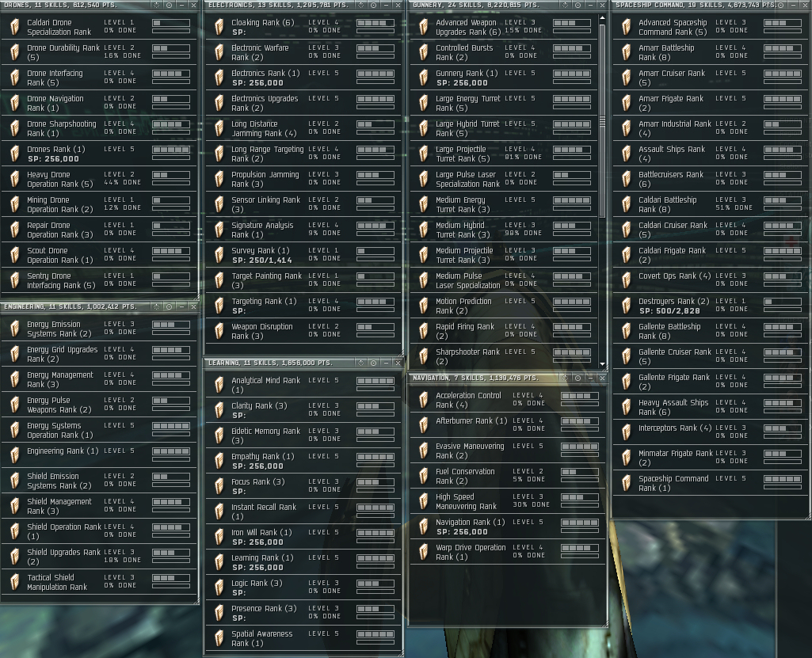Toggle the pin icon on the Electronics window
The image size is (812, 658).
(x=373, y=5)
